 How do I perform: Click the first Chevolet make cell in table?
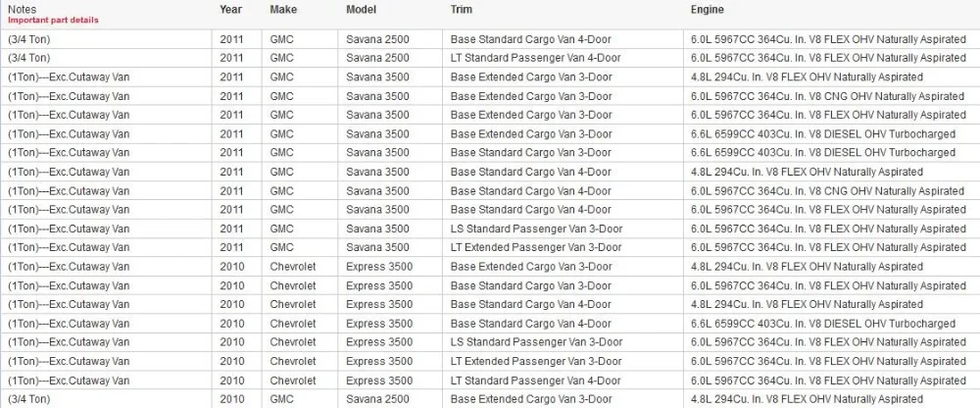click(x=293, y=267)
